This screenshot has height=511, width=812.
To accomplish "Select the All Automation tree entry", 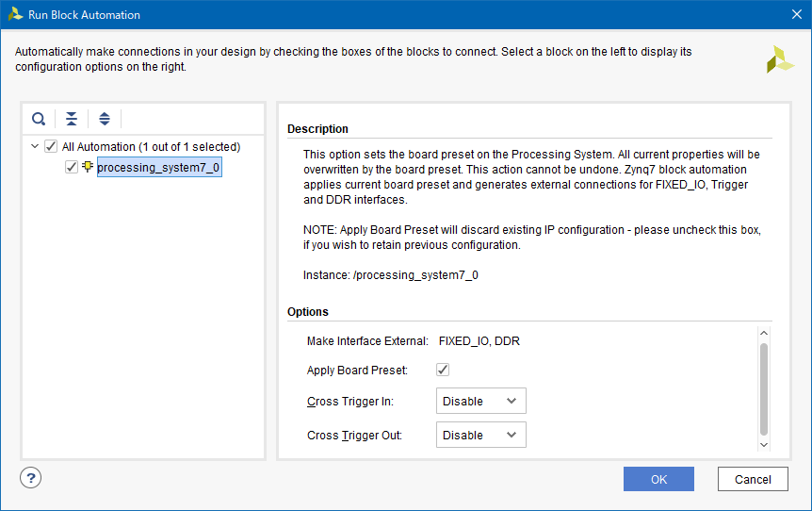I will point(152,147).
